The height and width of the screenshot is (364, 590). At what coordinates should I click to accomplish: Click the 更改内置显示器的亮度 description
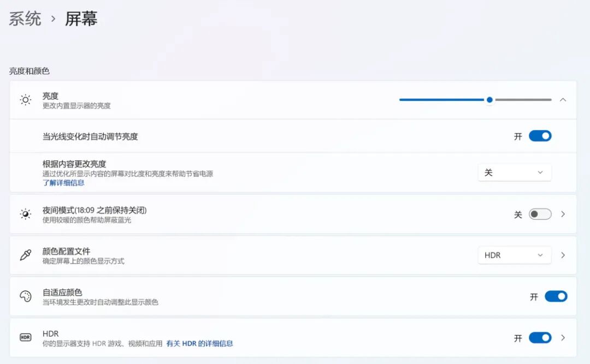click(76, 106)
